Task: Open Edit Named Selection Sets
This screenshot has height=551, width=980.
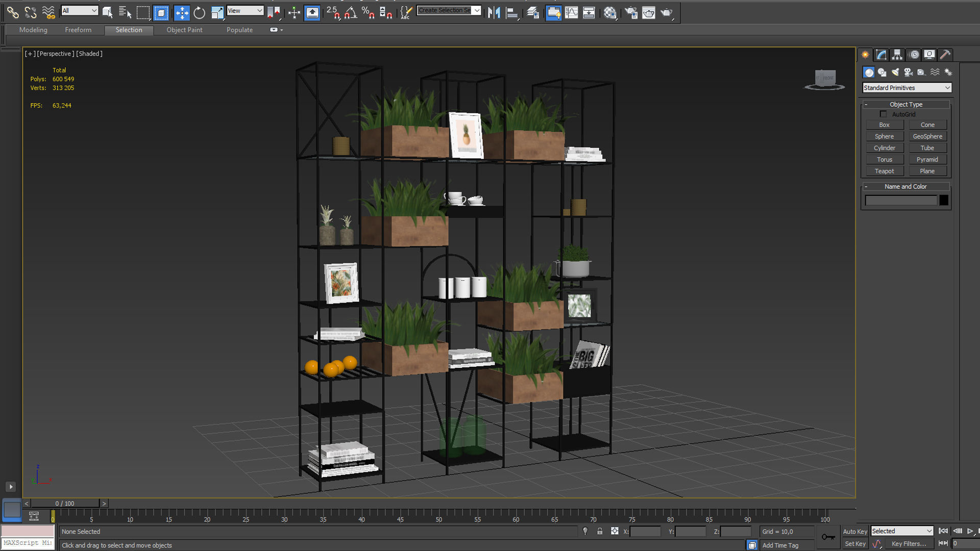Action: click(406, 12)
